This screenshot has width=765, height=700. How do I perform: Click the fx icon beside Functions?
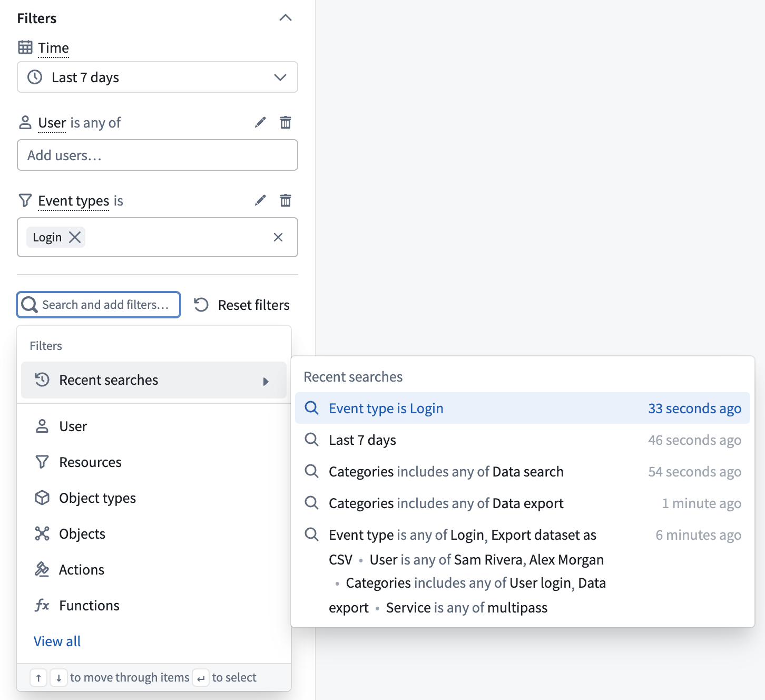[x=42, y=605]
